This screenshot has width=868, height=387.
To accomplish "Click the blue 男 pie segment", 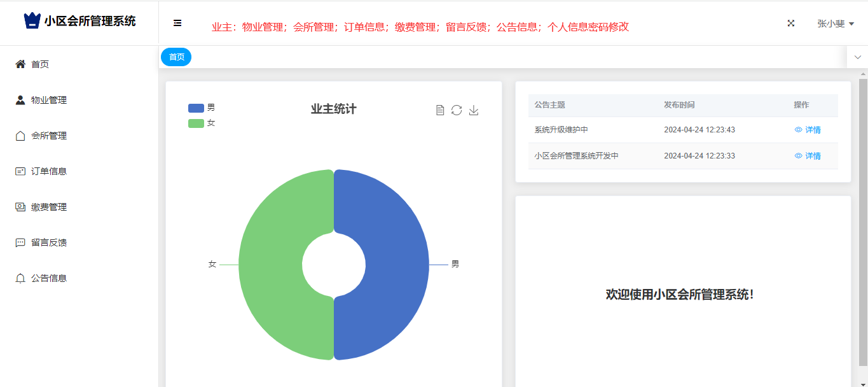I will click(394, 264).
